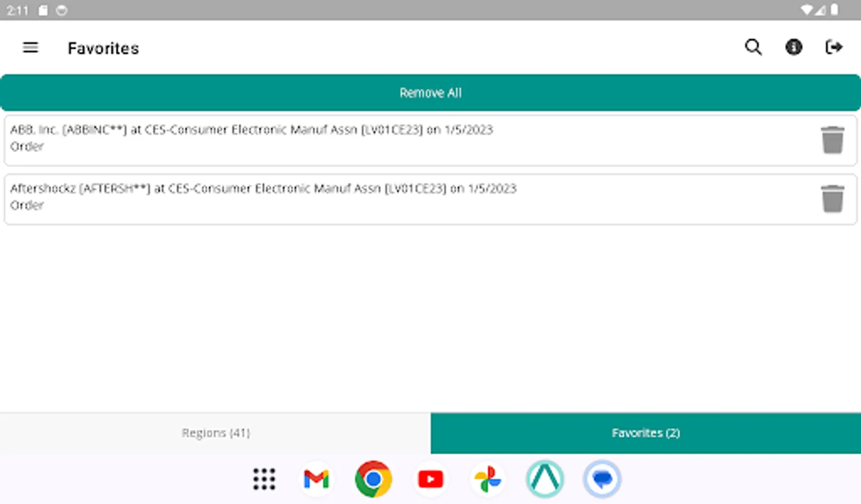Image resolution: width=861 pixels, height=504 pixels.
Task: Tap the logout icon at top right
Action: click(834, 48)
